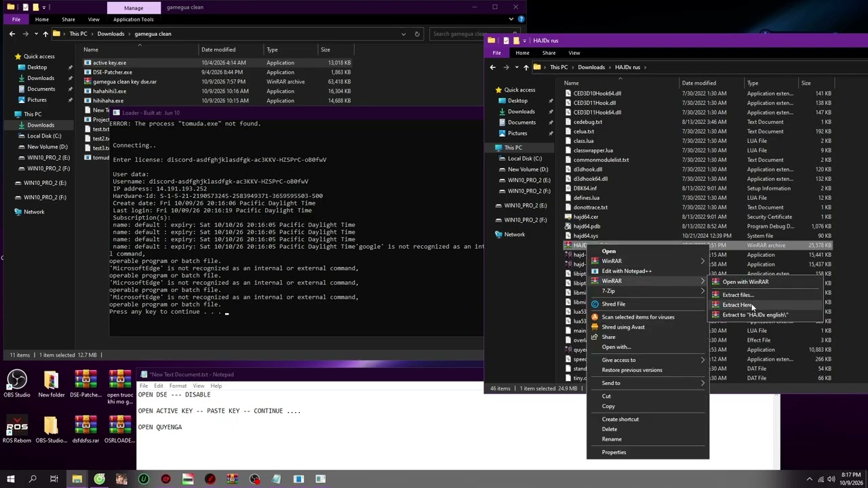The width and height of the screenshot is (868, 488).
Task: Click Task View taskbar icon
Action: [x=54, y=479]
